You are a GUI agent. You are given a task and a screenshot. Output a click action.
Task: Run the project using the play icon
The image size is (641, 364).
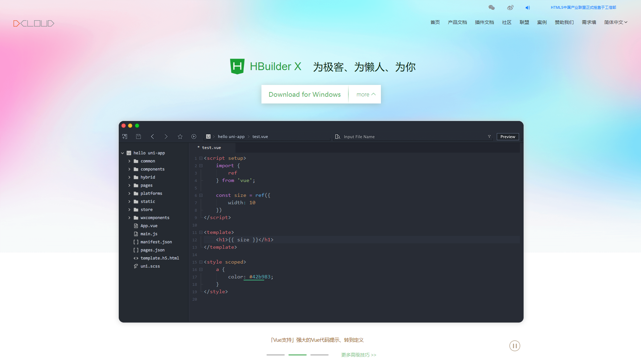click(x=194, y=136)
